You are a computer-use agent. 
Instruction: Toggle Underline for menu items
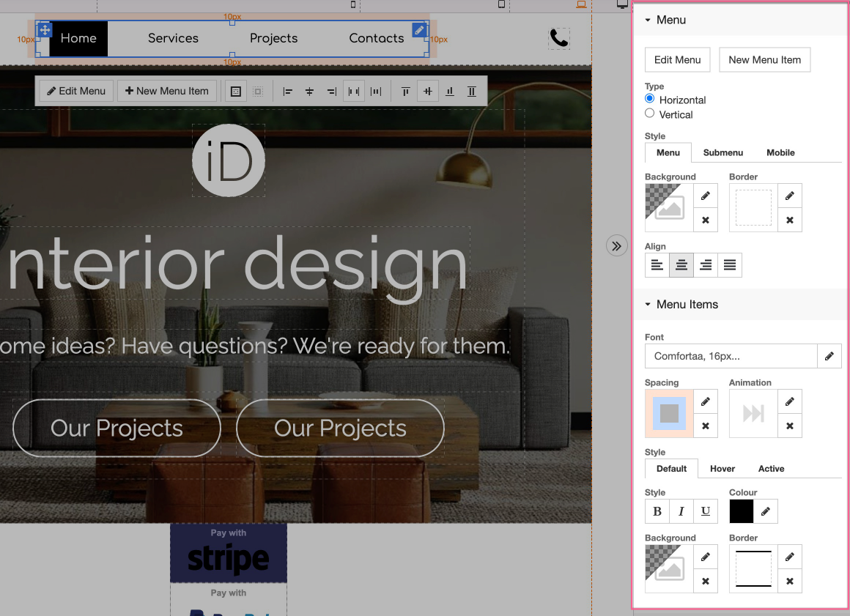click(x=705, y=511)
